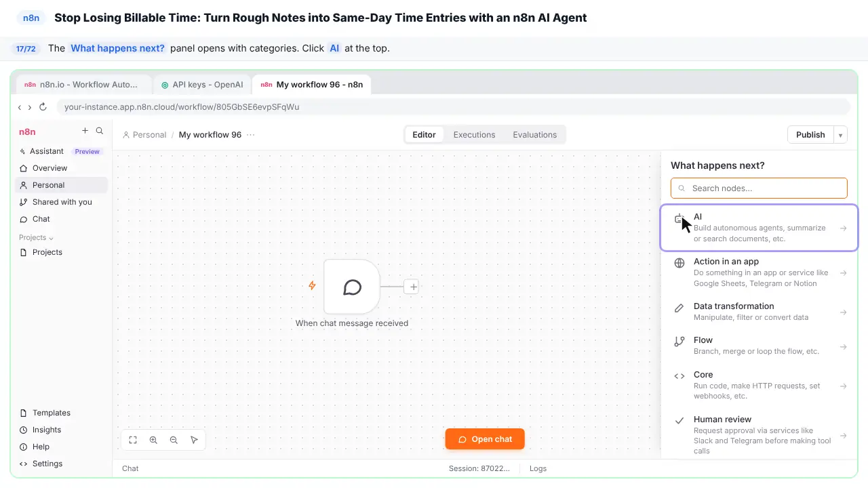Image resolution: width=868 pixels, height=488 pixels.
Task: Open the Human review category
Action: click(759, 434)
